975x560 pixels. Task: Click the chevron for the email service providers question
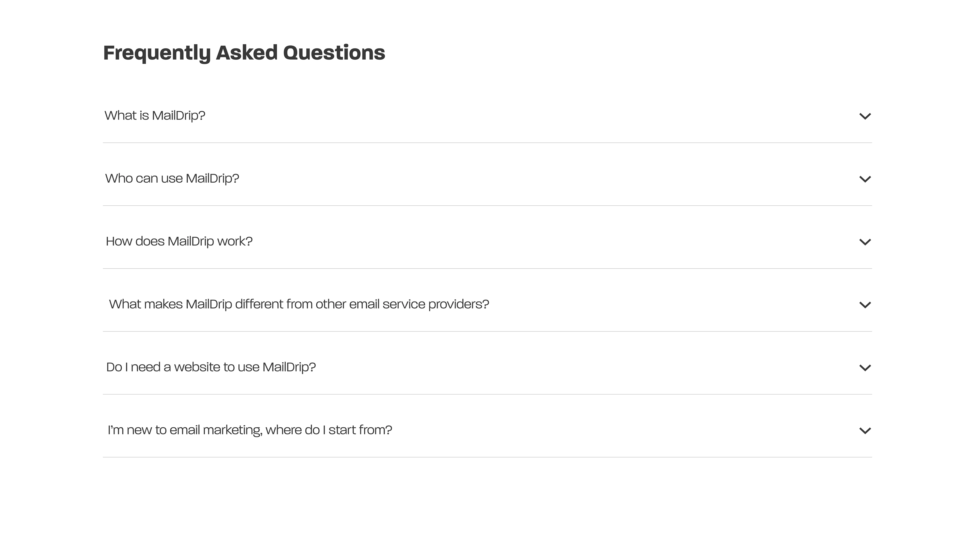[x=865, y=305]
